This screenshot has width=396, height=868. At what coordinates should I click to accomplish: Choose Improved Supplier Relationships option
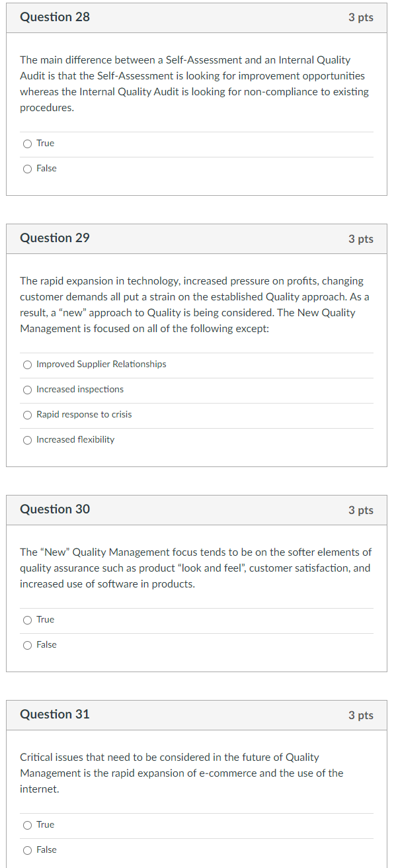pyautogui.click(x=27, y=365)
